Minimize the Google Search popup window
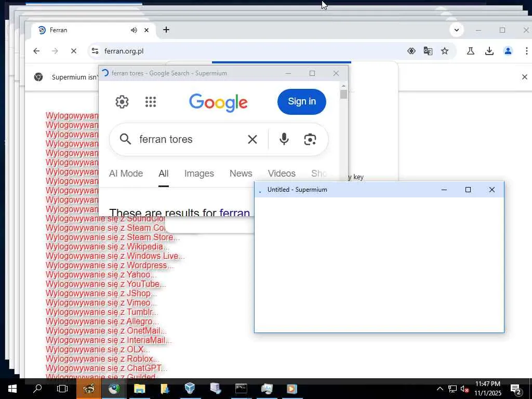 click(x=288, y=73)
